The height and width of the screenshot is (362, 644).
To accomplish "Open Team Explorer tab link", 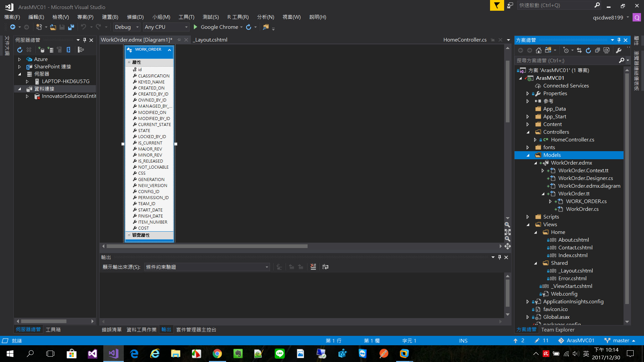I will tap(557, 329).
